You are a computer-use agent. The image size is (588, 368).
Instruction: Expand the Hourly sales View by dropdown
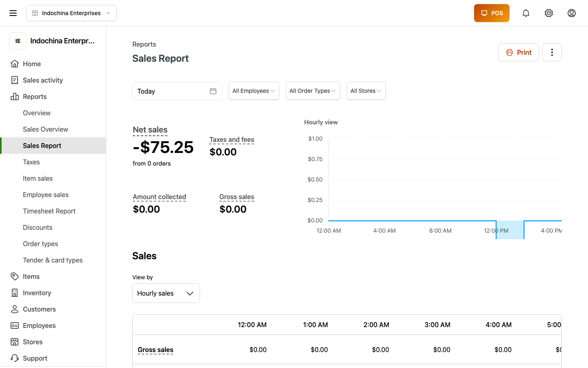(x=166, y=293)
